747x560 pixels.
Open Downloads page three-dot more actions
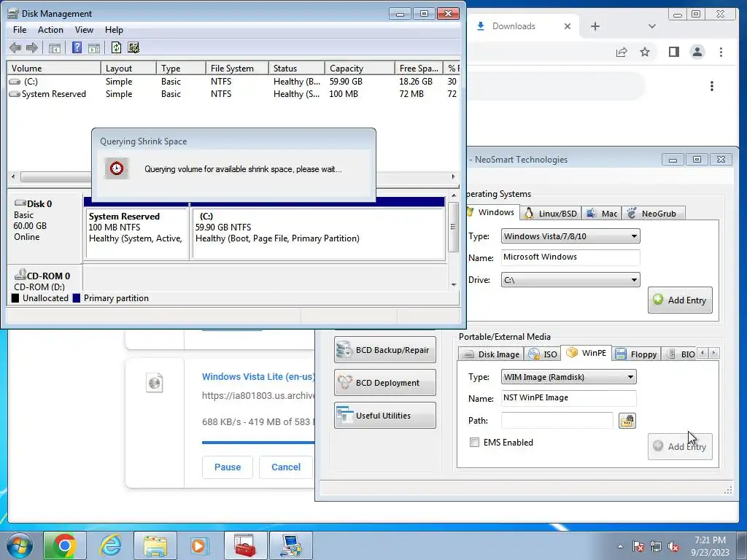tap(712, 86)
